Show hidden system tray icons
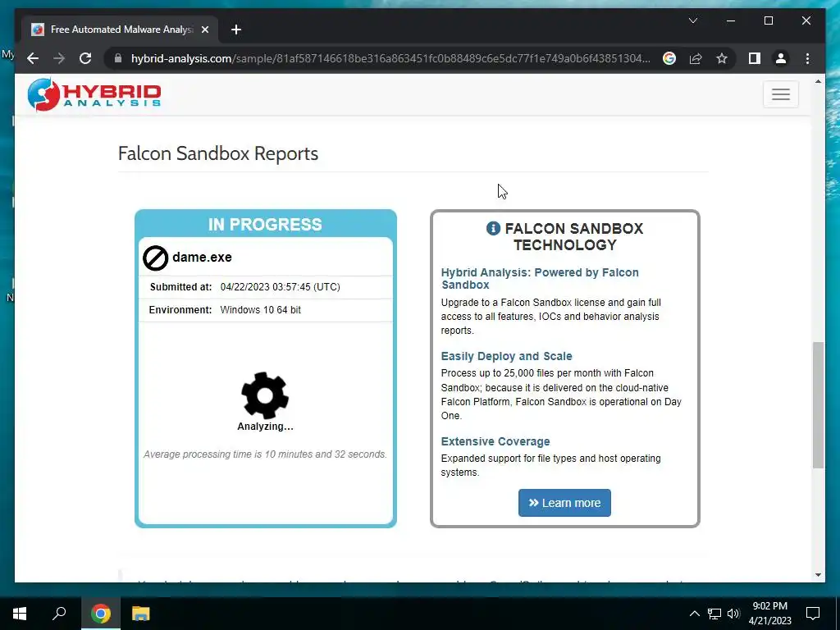 (x=694, y=614)
